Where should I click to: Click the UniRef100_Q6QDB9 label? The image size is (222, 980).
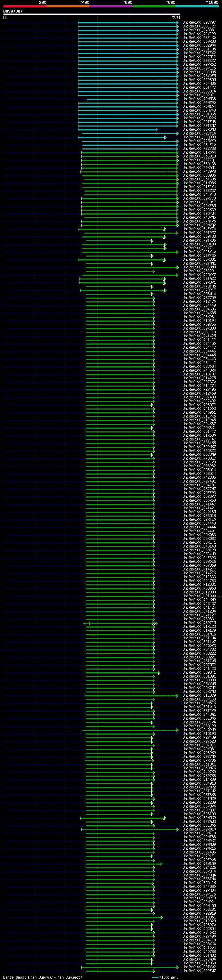tap(199, 137)
